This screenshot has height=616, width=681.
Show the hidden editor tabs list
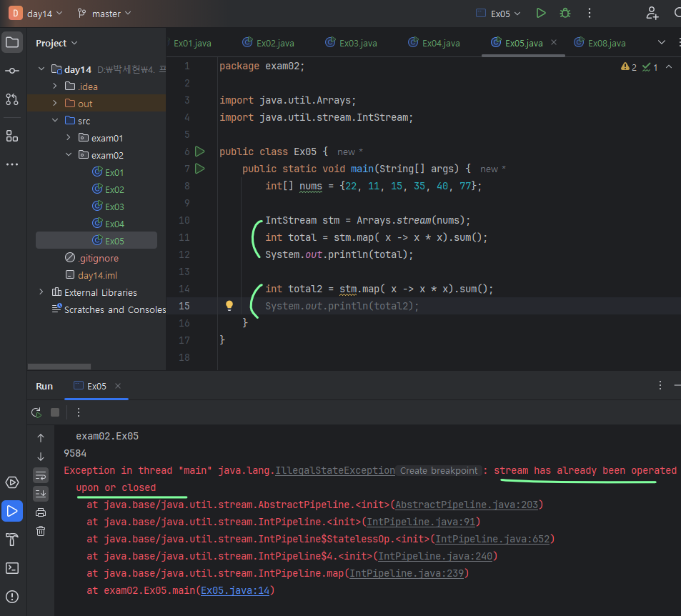click(x=662, y=43)
